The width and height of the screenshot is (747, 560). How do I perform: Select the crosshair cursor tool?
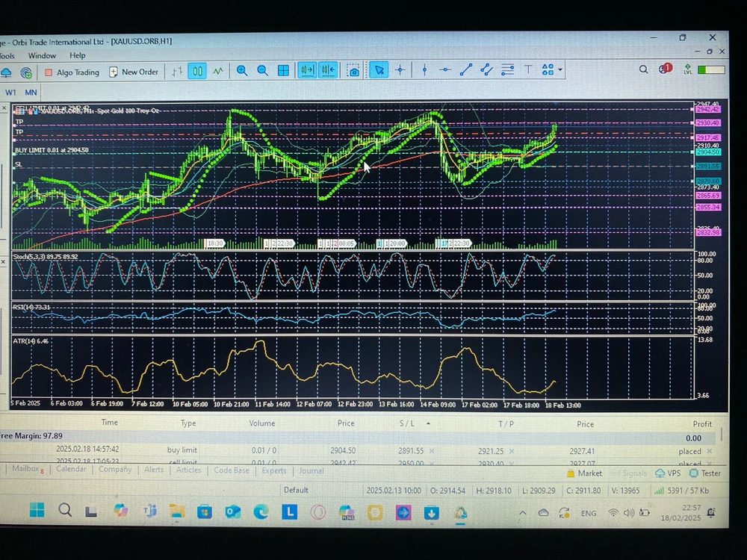400,71
